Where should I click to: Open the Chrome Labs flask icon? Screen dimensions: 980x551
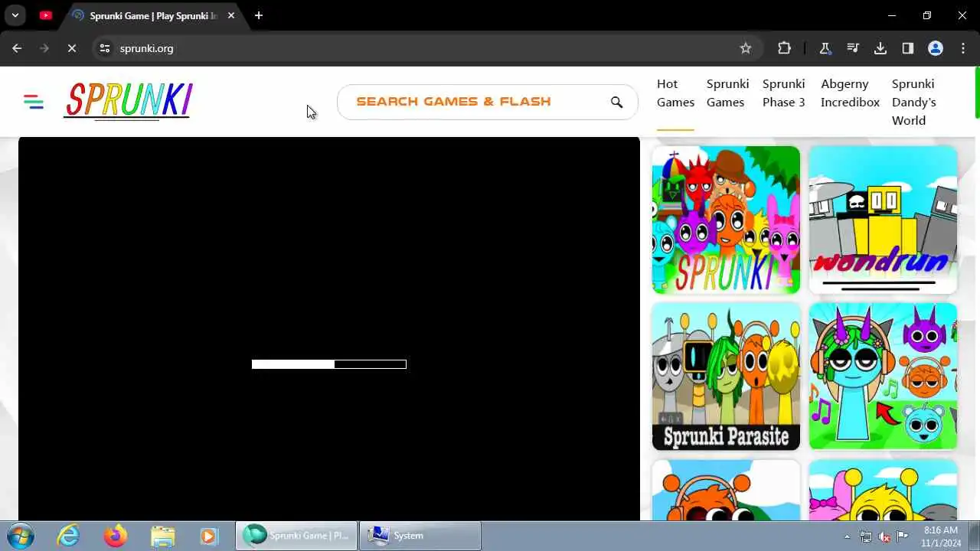(x=825, y=48)
